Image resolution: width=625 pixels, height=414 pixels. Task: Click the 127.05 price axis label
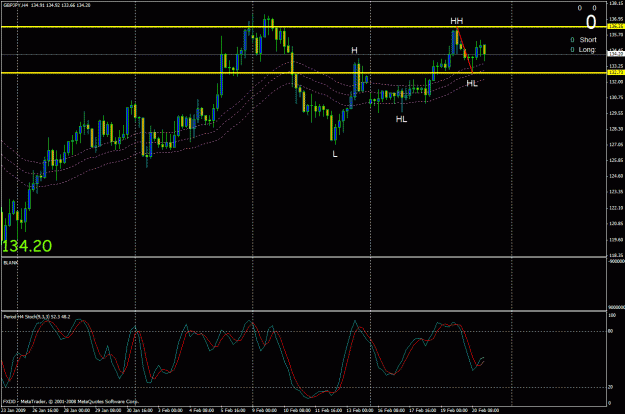[x=616, y=145]
